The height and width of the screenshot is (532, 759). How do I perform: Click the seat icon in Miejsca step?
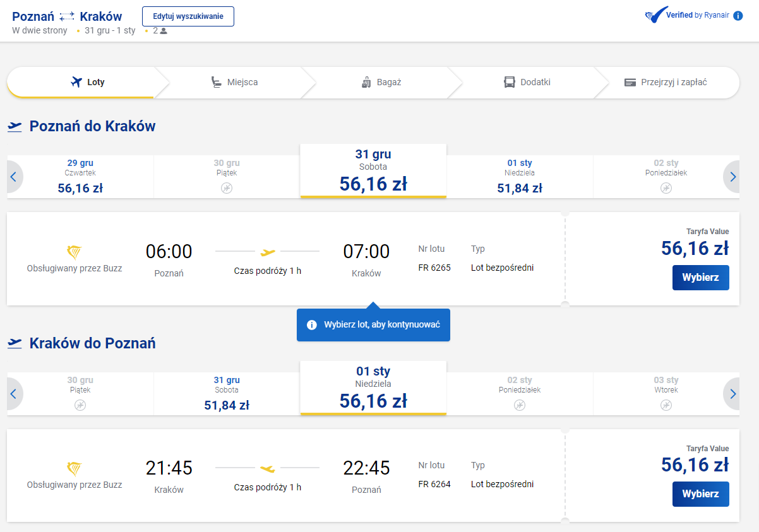click(x=217, y=82)
